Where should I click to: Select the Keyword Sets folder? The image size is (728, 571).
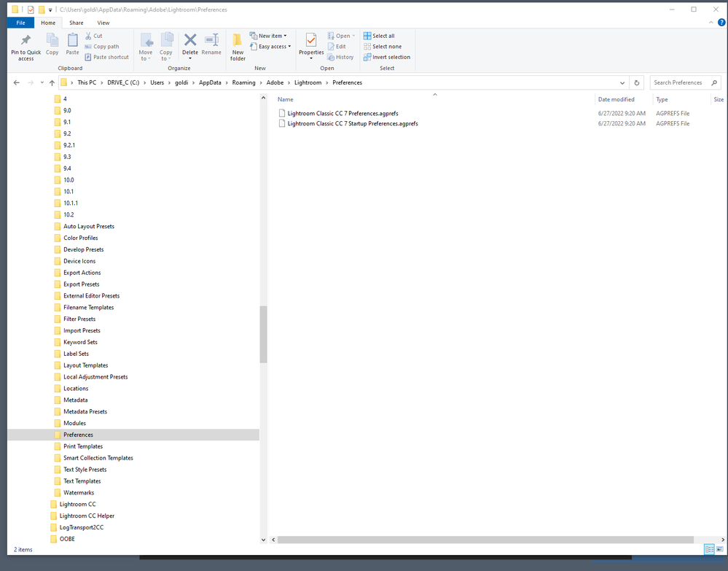(80, 342)
